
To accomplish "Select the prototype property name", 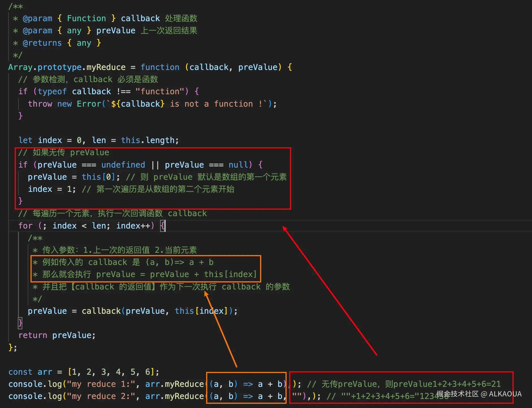I will pyautogui.click(x=60, y=67).
